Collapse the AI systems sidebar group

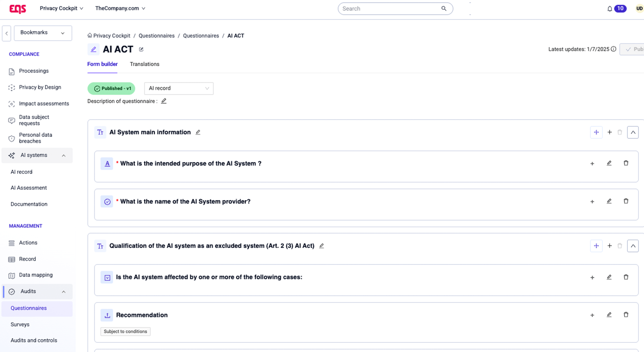click(64, 155)
